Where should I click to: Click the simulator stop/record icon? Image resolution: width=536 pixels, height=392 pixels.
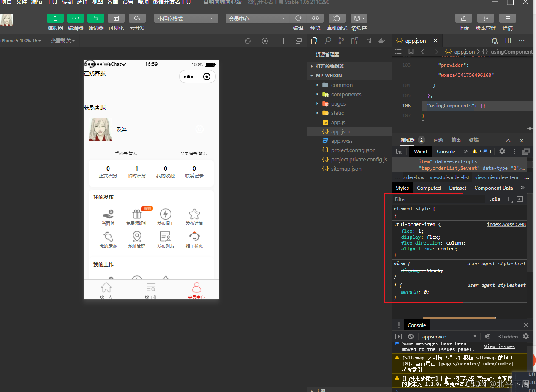[265, 41]
